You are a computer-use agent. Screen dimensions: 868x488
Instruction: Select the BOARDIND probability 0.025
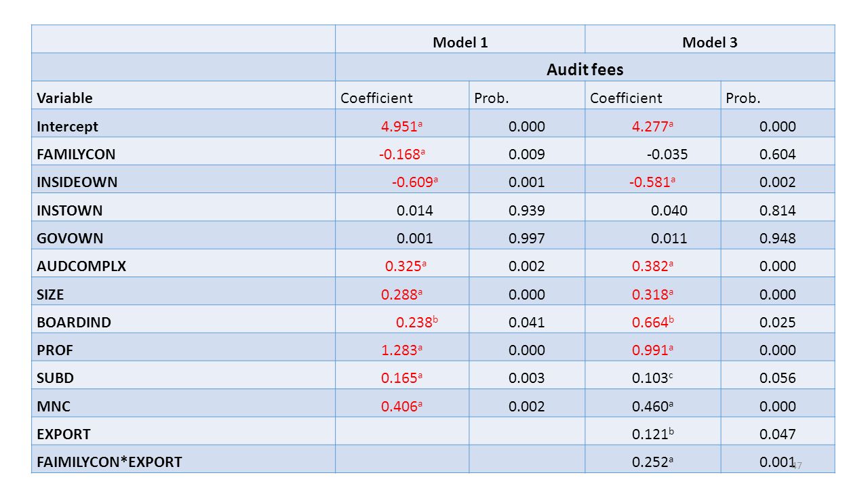[x=778, y=323]
